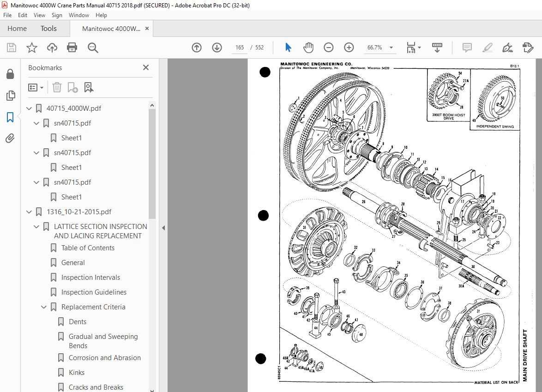Click the 66.7% zoom value field

[375, 48]
